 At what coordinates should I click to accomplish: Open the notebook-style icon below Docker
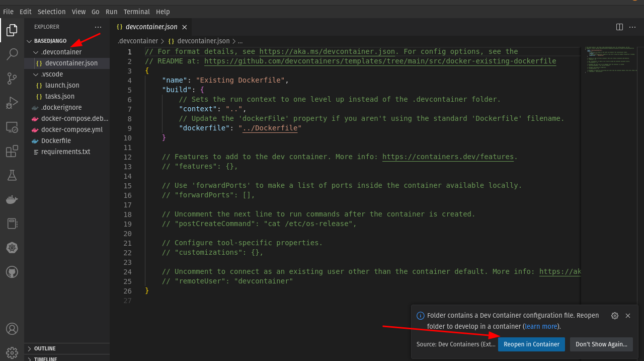12,224
